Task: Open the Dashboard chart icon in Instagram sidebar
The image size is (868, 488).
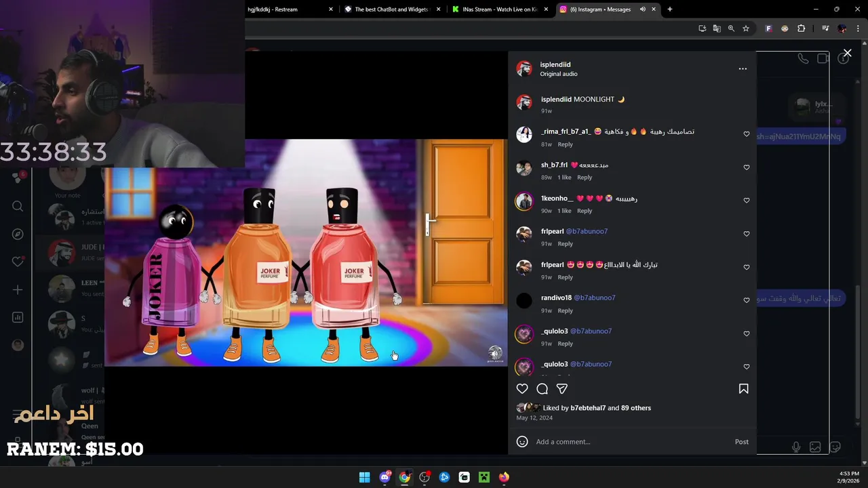Action: (18, 317)
